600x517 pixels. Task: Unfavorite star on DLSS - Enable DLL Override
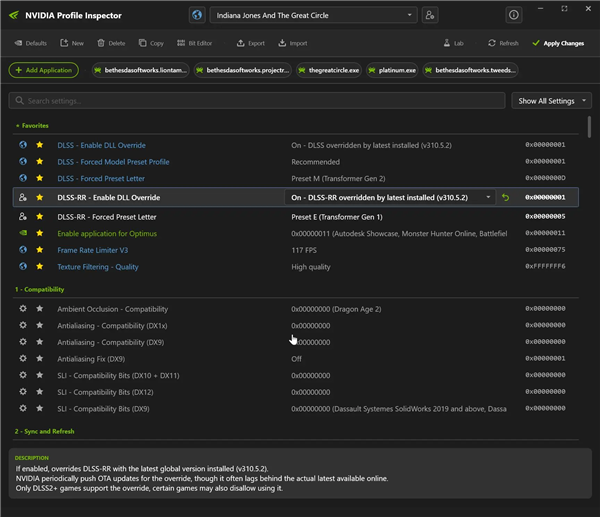pyautogui.click(x=39, y=145)
